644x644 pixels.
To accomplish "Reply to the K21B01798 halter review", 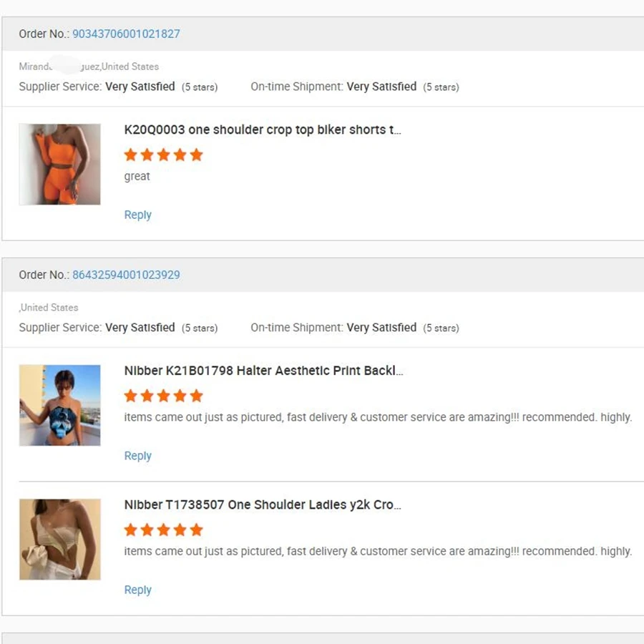I will pos(137,456).
